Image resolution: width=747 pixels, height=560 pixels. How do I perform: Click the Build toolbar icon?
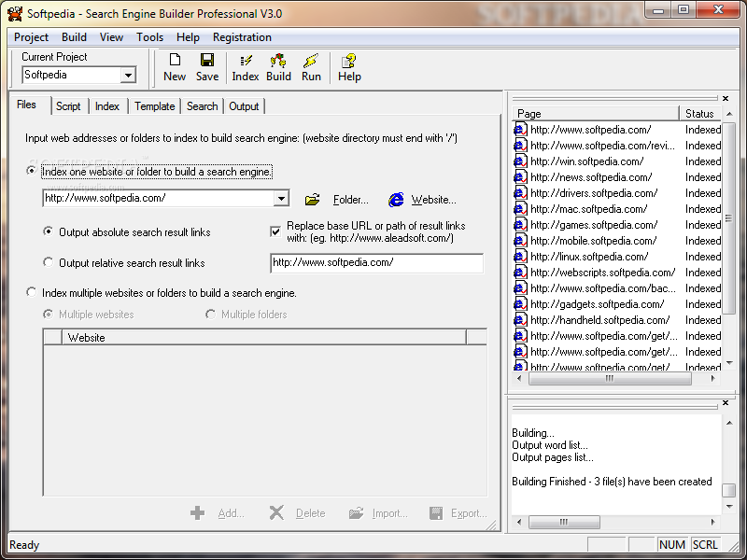pos(278,61)
